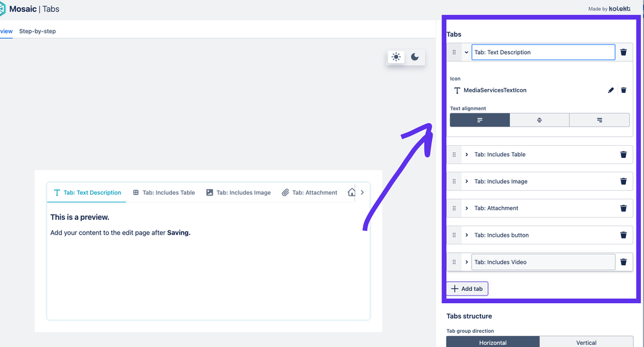
Task: Set tab group direction to Vertical
Action: coord(586,342)
